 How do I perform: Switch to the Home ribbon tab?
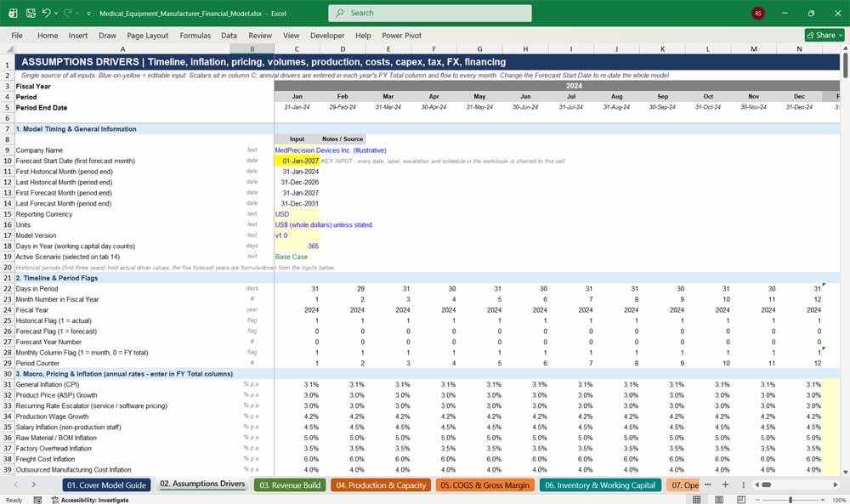tap(48, 35)
